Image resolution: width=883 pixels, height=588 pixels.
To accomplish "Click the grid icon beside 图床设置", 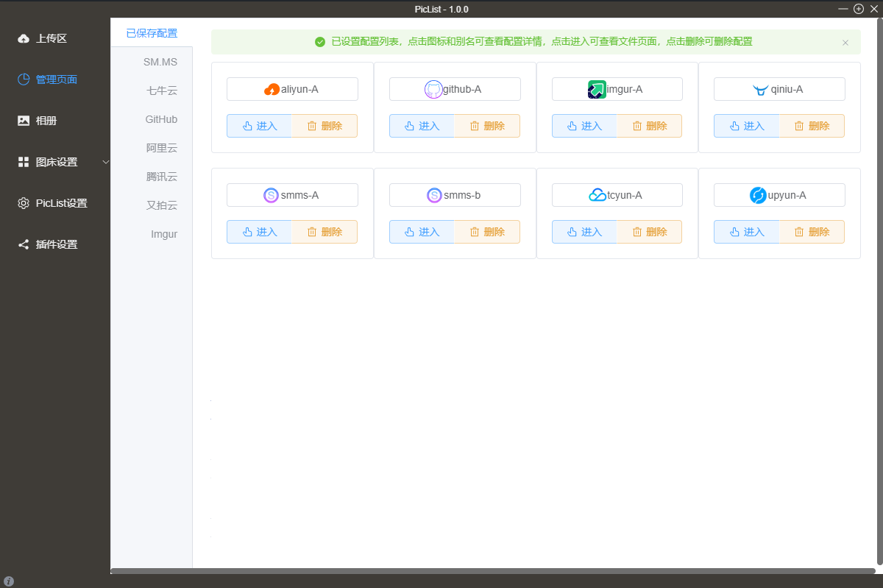I will 24,162.
